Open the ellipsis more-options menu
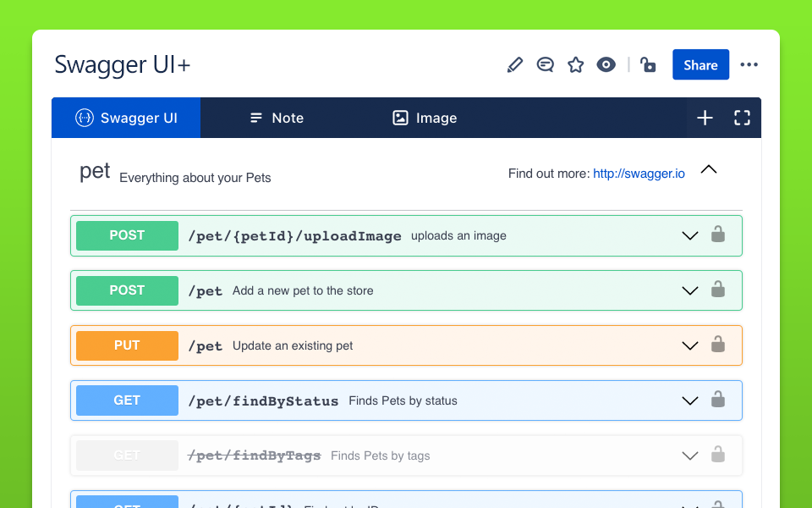Image resolution: width=812 pixels, height=508 pixels. 749,64
